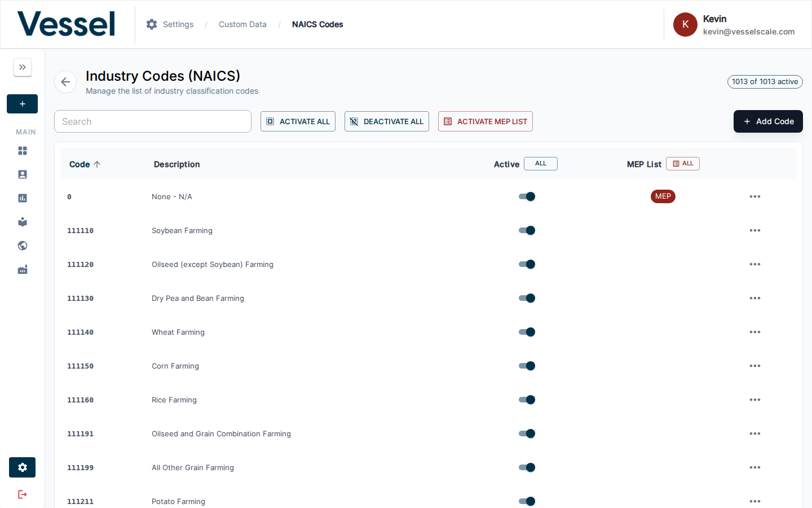The height and width of the screenshot is (508, 812).
Task: Click the sort arrow beside Code
Action: 97,164
